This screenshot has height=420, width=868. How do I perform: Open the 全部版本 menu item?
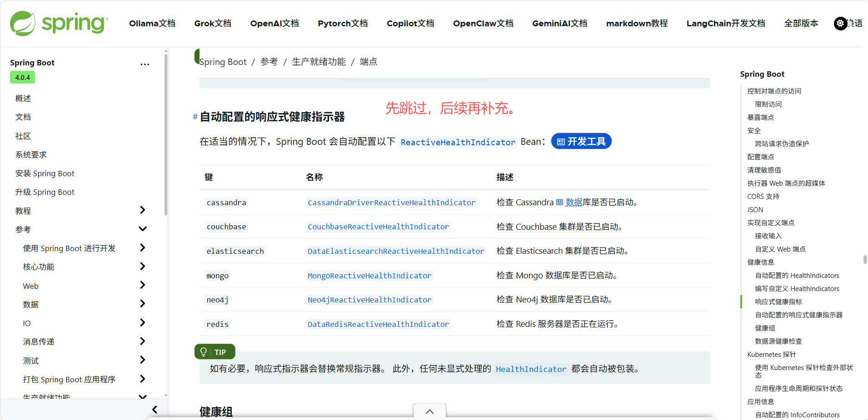pyautogui.click(x=801, y=23)
